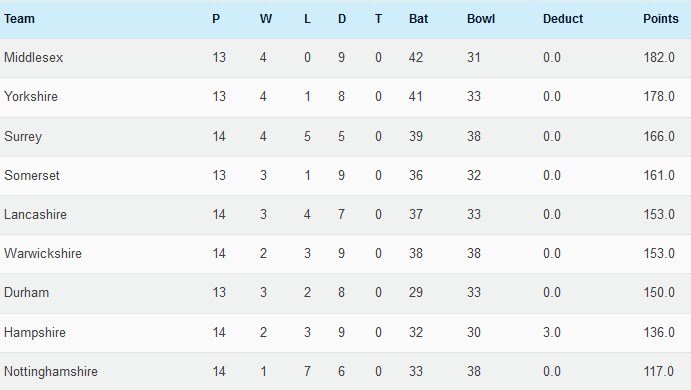Click the Warwickshire team name

pyautogui.click(x=43, y=253)
